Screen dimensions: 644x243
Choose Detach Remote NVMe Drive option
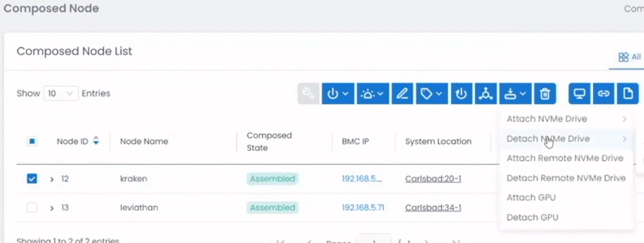tap(566, 178)
